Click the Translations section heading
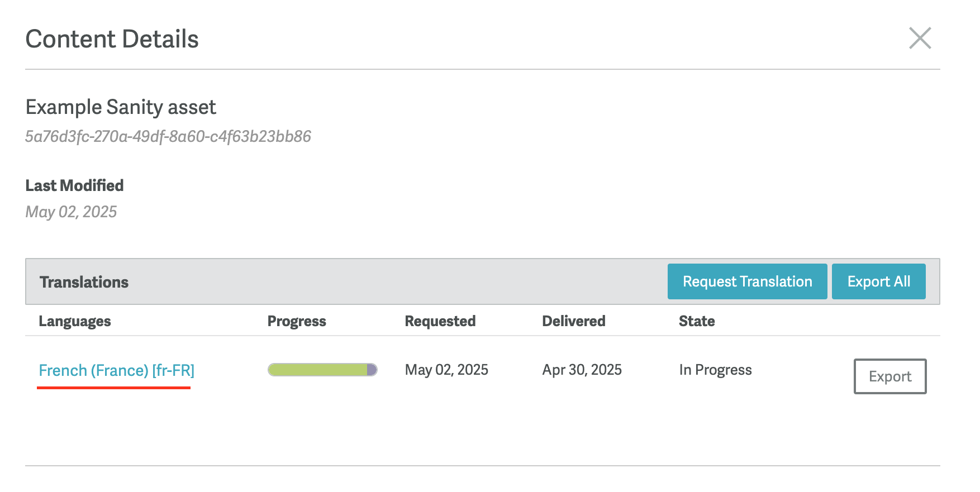Viewport: 980px width, 492px height. pos(84,282)
